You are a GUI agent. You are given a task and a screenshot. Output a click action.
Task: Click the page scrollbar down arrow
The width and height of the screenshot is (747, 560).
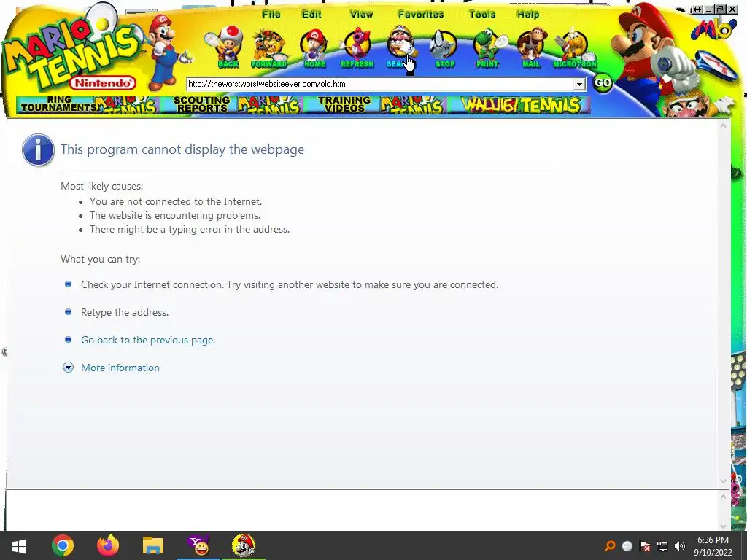tap(723, 481)
